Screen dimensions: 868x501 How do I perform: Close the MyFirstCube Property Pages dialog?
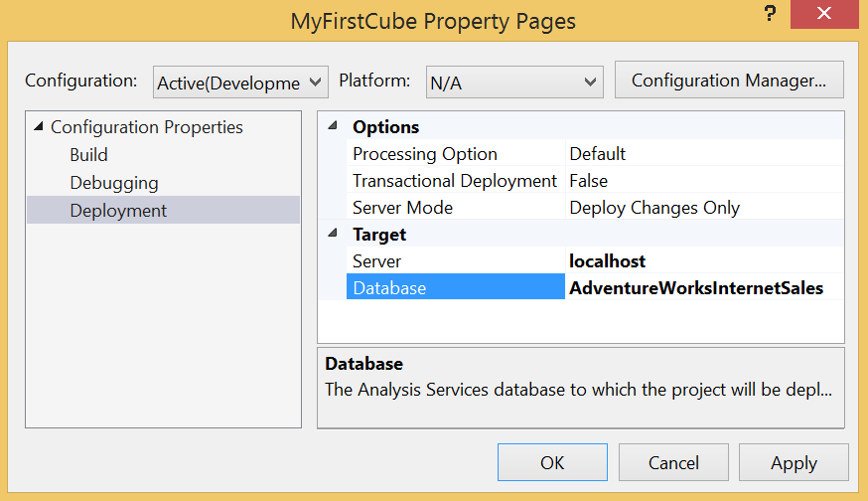[825, 14]
